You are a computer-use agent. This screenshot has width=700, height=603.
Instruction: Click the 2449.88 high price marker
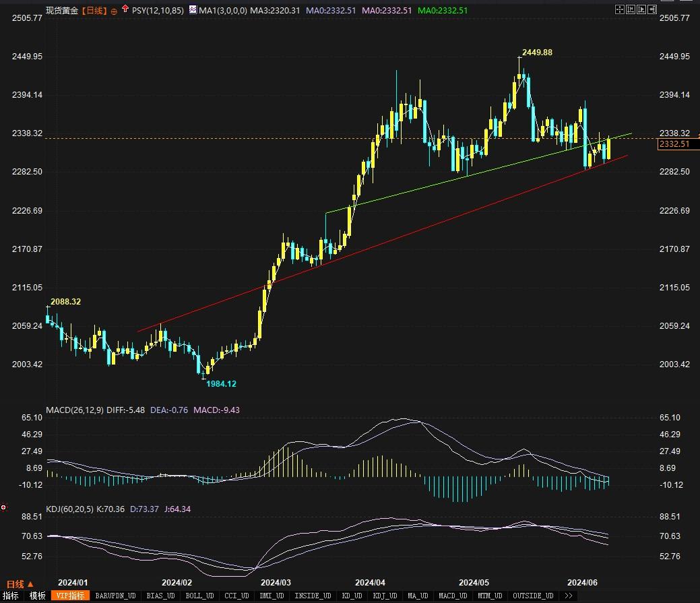pos(537,53)
